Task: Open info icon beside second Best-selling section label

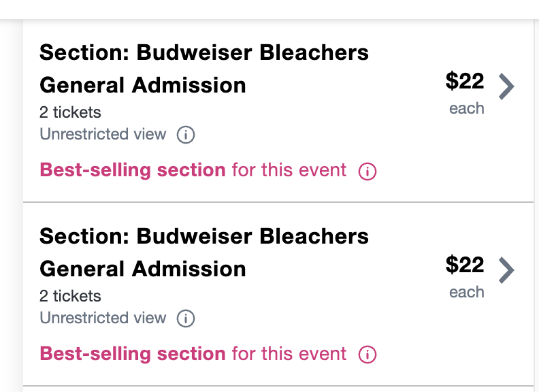Action: tap(367, 355)
